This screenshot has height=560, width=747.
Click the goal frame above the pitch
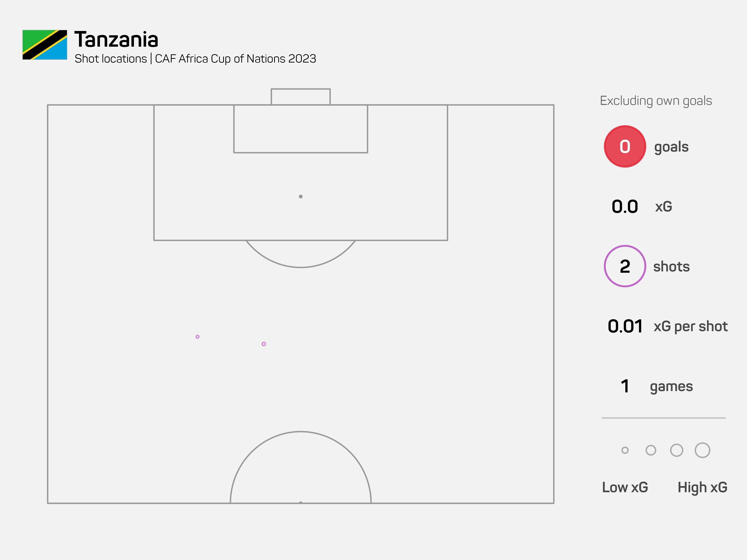pos(300,97)
